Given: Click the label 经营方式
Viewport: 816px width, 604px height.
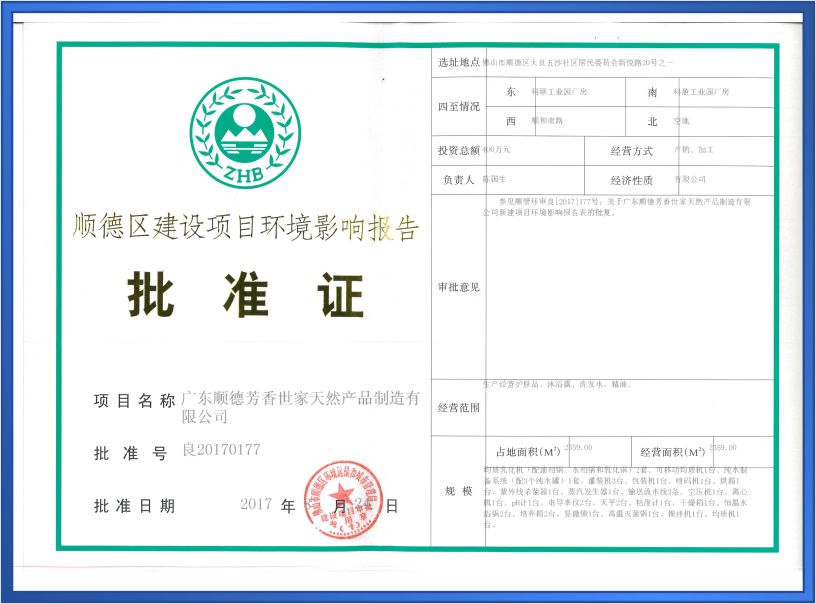Looking at the screenshot, I should coord(632,151).
